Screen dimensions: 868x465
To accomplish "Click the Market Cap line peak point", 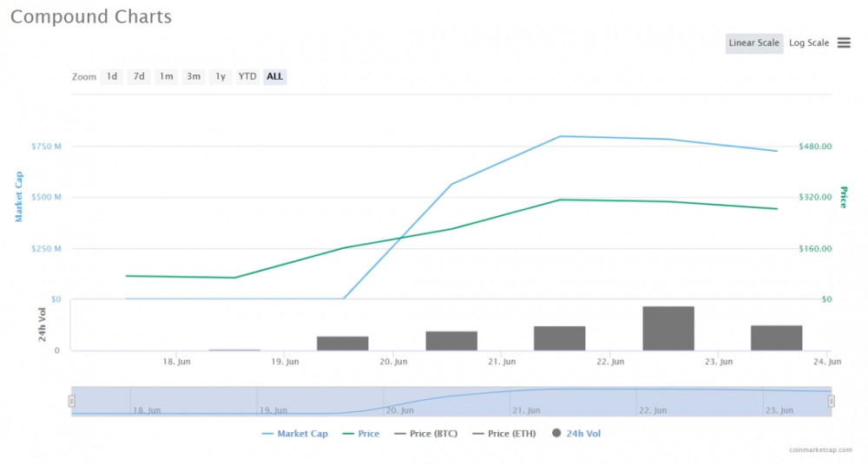I will [560, 136].
